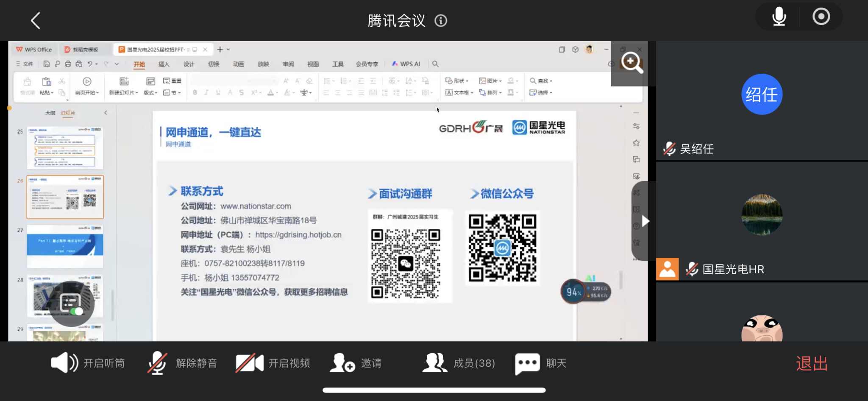Tap the red 退出 button

tap(812, 363)
